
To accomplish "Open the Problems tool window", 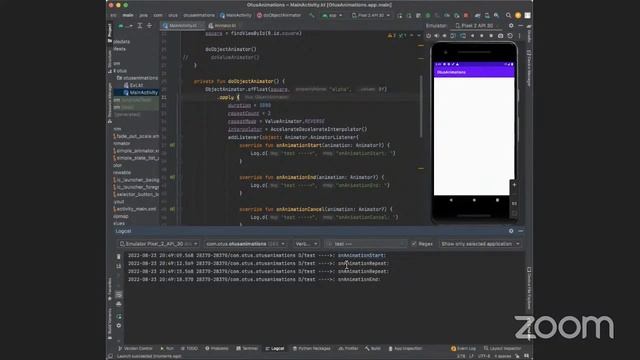I will (217, 348).
